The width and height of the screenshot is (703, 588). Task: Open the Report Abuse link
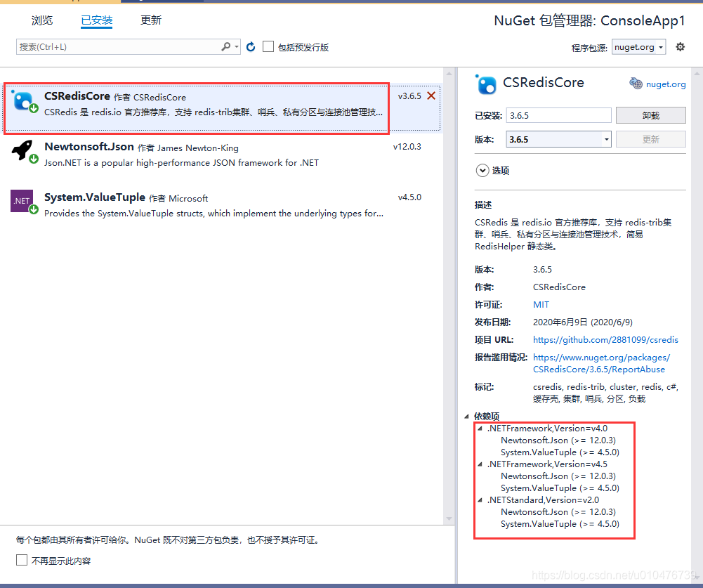coord(601,363)
